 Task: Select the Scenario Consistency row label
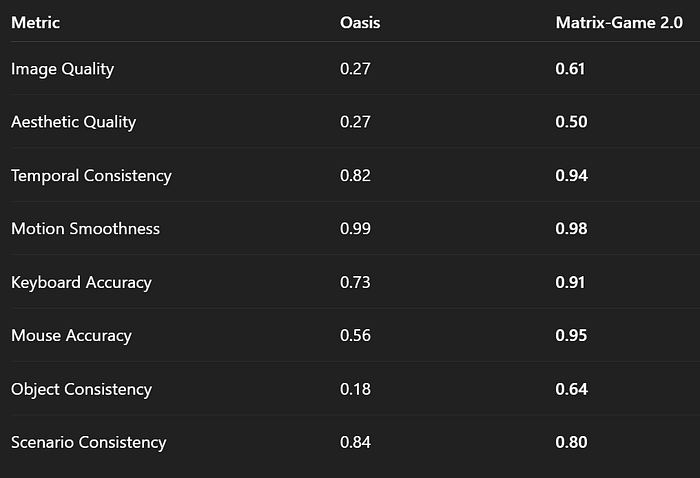click(88, 443)
